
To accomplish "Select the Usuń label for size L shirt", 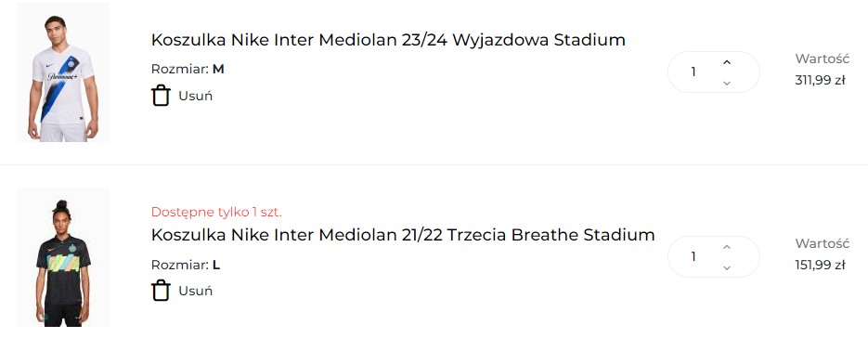I will (x=195, y=291).
